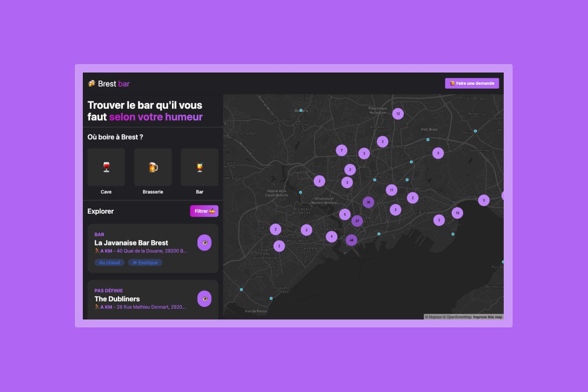Image resolution: width=588 pixels, height=392 pixels.
Task: Select the Bar cocktail glass icon
Action: tap(199, 167)
